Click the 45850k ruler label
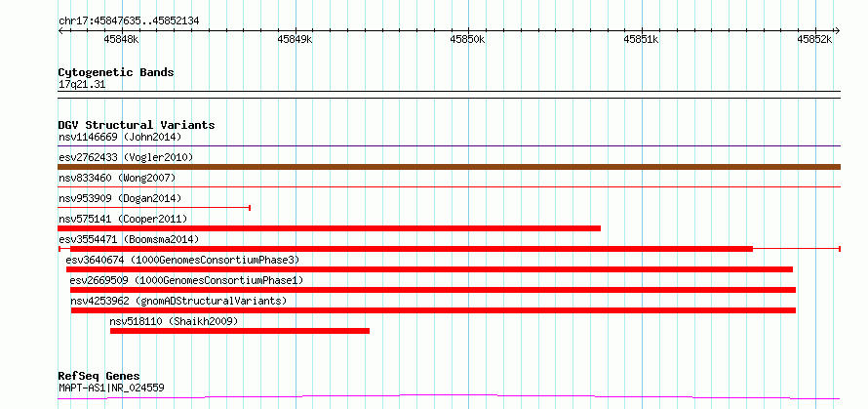The width and height of the screenshot is (868, 409). point(468,39)
